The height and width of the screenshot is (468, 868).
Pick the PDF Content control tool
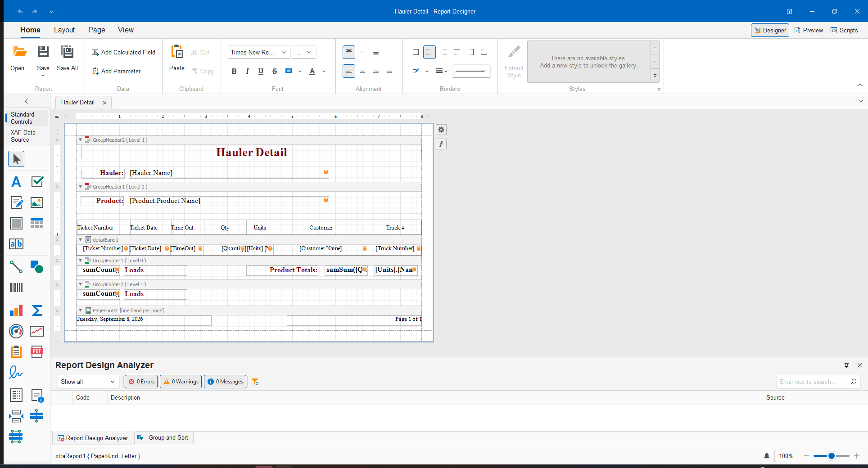(x=37, y=352)
